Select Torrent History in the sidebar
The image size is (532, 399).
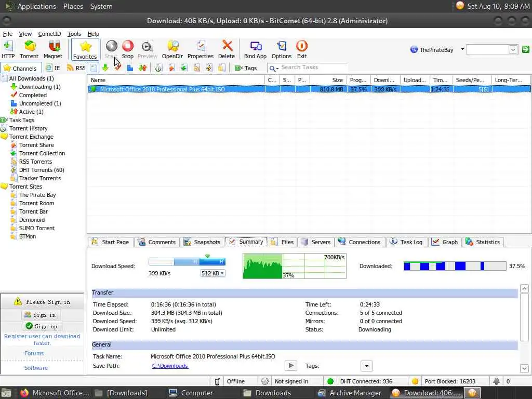tap(28, 129)
